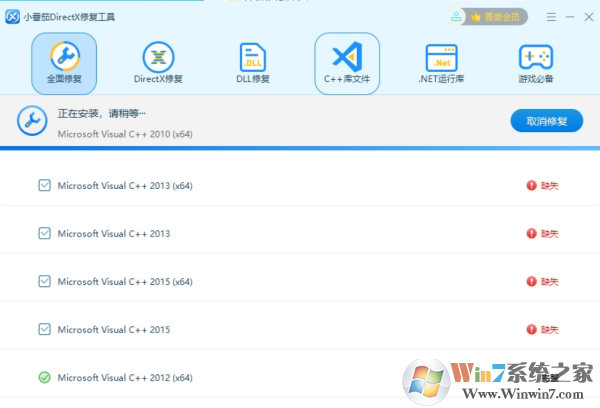Image resolution: width=600 pixels, height=408 pixels.
Task: Click 缺失 status for Visual C++ 2013 (x64)
Action: pos(542,186)
